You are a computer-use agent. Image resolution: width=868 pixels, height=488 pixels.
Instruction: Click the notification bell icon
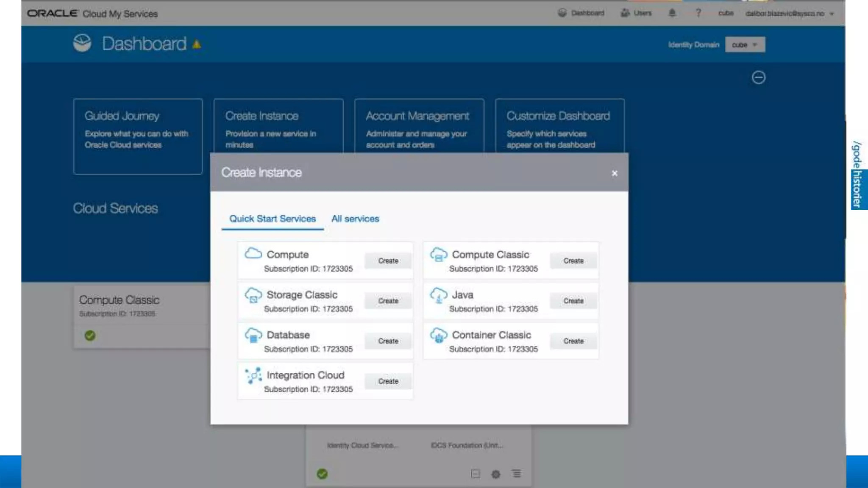point(672,13)
